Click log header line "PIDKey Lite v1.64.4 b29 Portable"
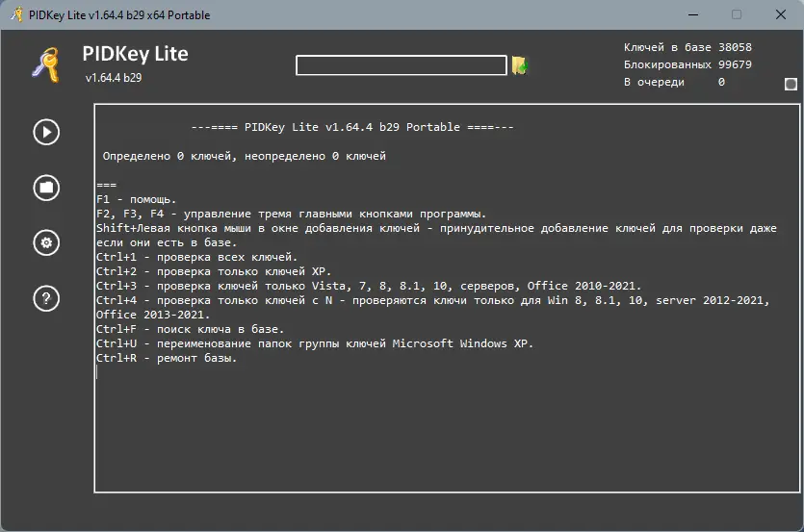This screenshot has width=804, height=532. (x=352, y=127)
